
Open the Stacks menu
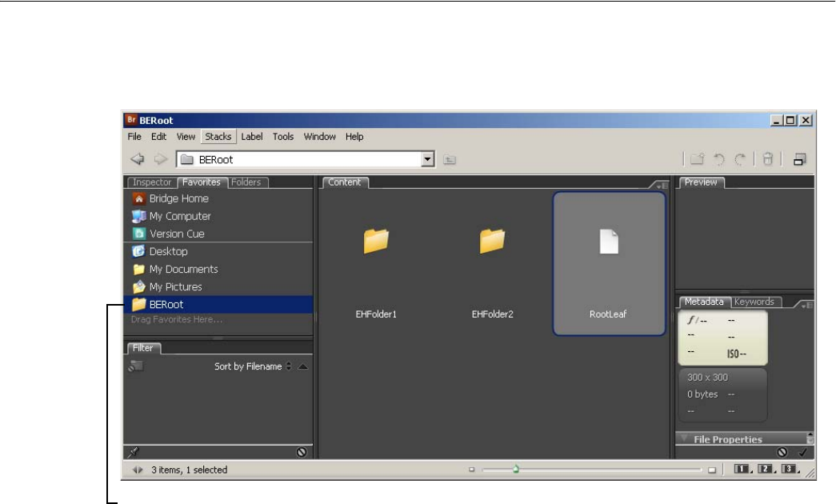coord(218,137)
